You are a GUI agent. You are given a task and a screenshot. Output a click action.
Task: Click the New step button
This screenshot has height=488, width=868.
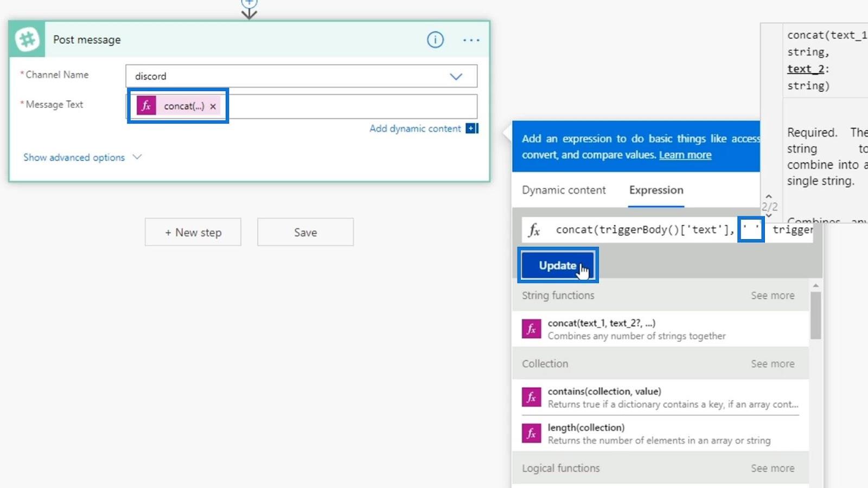(x=193, y=232)
